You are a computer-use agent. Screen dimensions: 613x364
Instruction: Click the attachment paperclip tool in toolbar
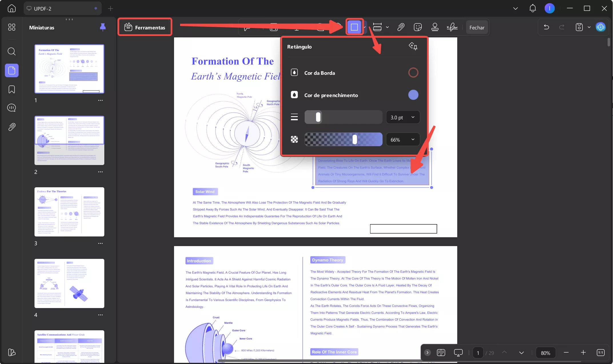click(x=401, y=27)
